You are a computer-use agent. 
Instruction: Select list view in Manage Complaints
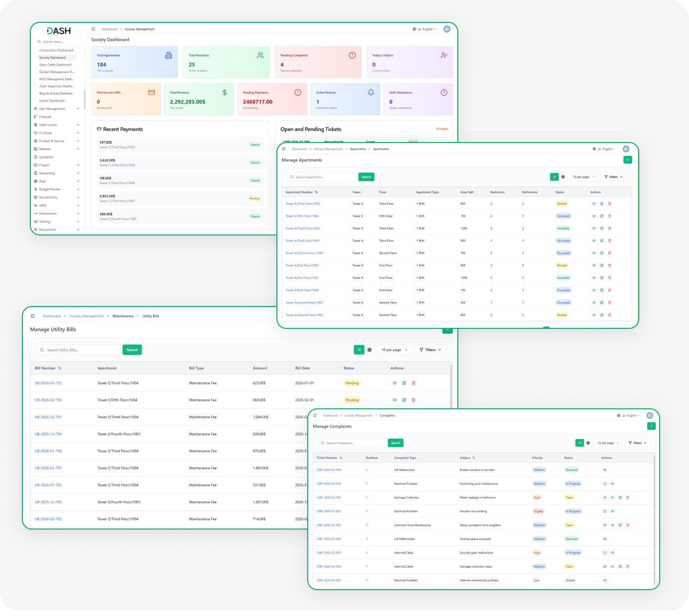pyautogui.click(x=580, y=443)
